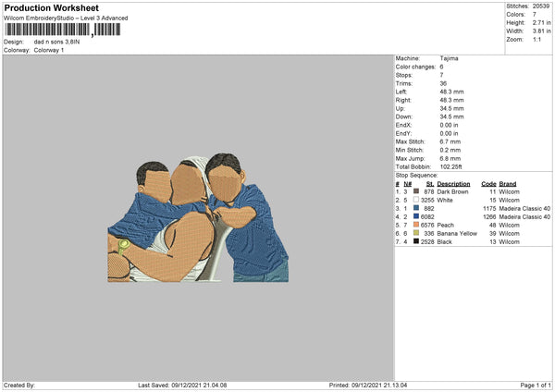Click the Colors value 7
555x392 pixels.
click(535, 15)
